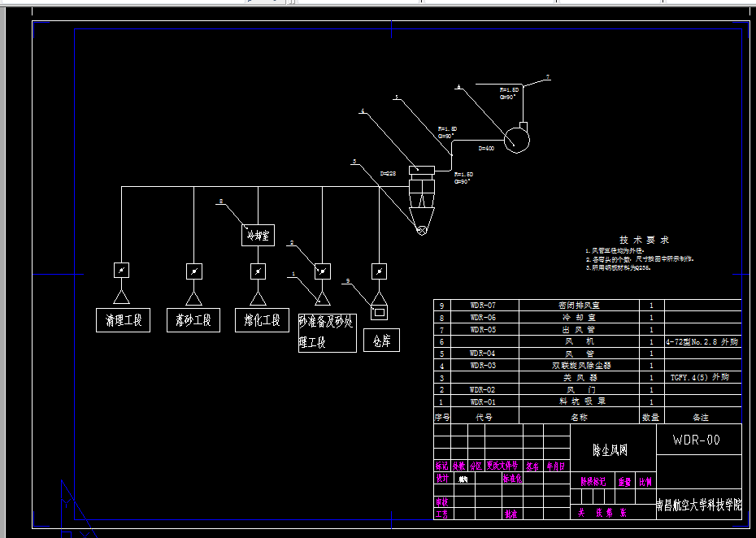Viewport: 756px width, 538px height.
Task: Pick the suction hood triangle at callout 1
Action: coord(323,298)
